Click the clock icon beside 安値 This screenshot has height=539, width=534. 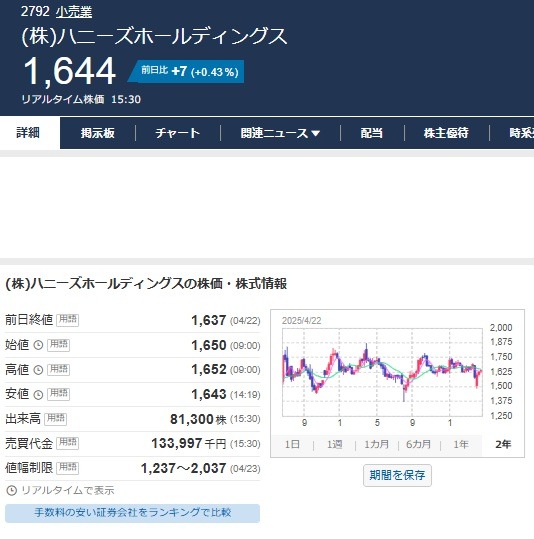(x=38, y=395)
